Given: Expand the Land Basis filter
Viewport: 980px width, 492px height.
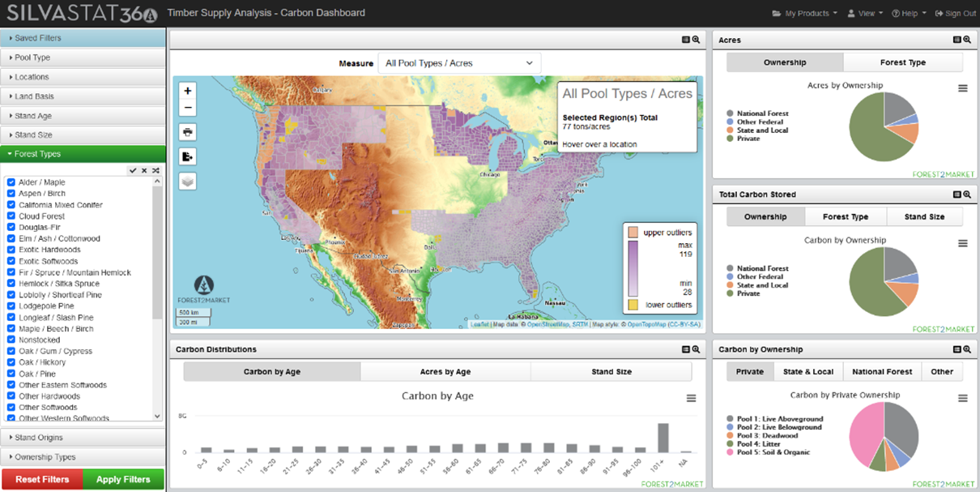Looking at the screenshot, I should (x=83, y=96).
